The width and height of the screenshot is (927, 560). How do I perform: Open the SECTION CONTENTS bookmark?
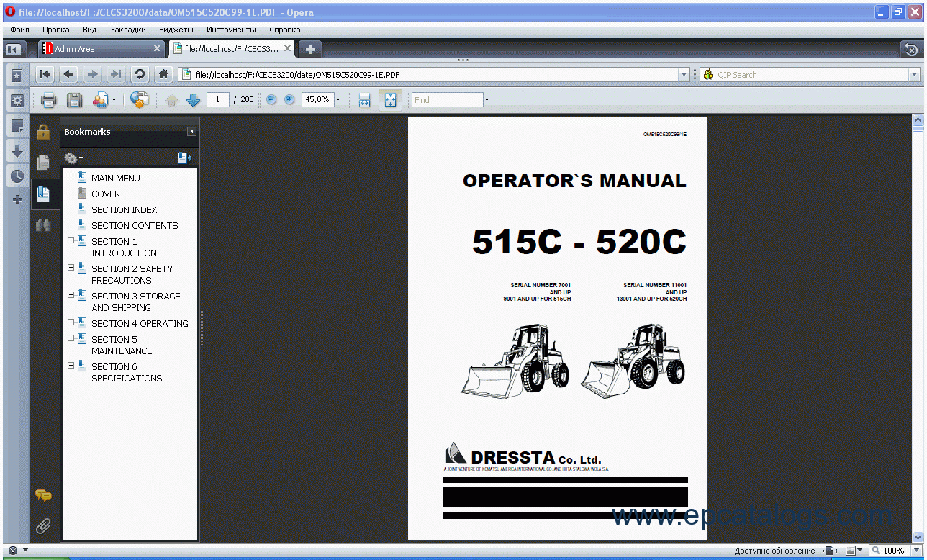[135, 225]
